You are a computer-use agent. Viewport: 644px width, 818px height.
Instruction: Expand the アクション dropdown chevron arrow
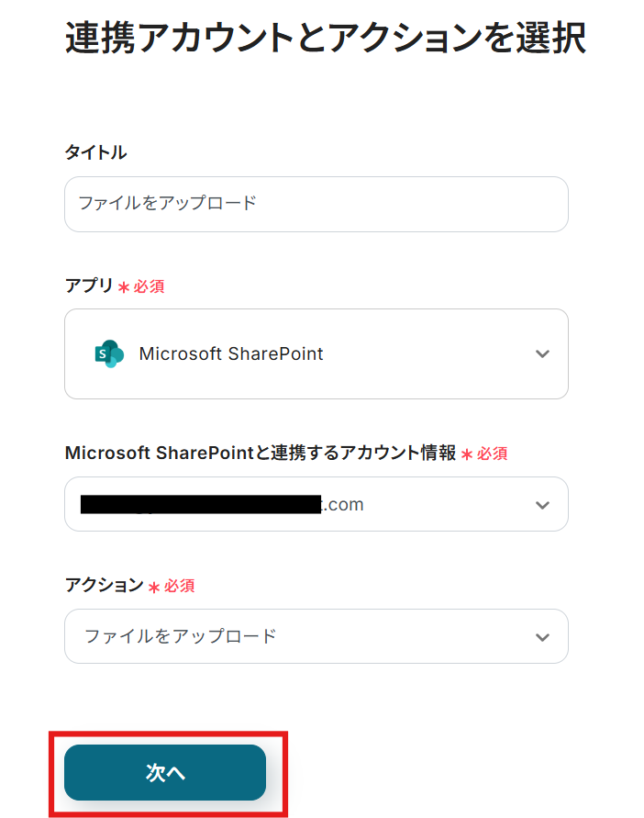pos(542,636)
